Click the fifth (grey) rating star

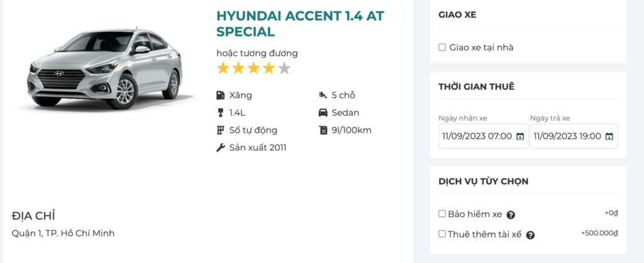[x=284, y=69]
